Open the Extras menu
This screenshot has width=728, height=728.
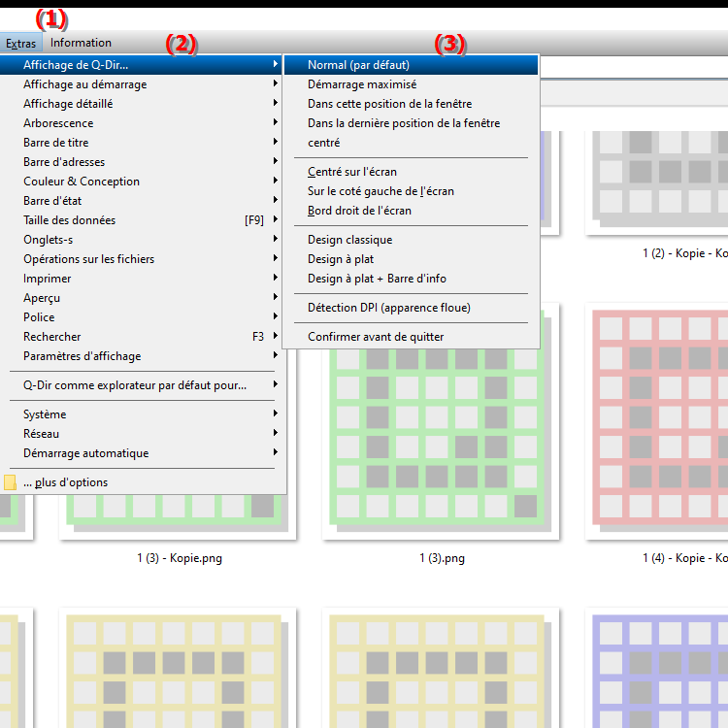(x=21, y=43)
